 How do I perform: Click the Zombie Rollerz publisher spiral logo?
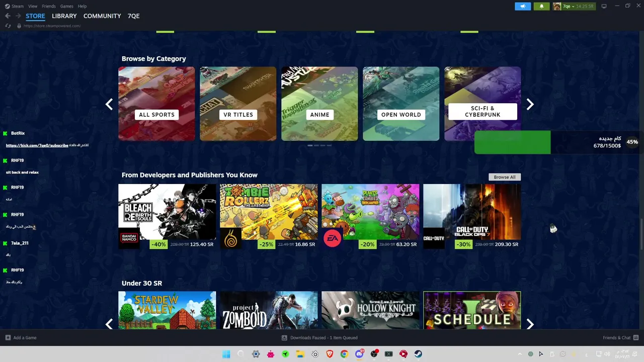coord(230,238)
